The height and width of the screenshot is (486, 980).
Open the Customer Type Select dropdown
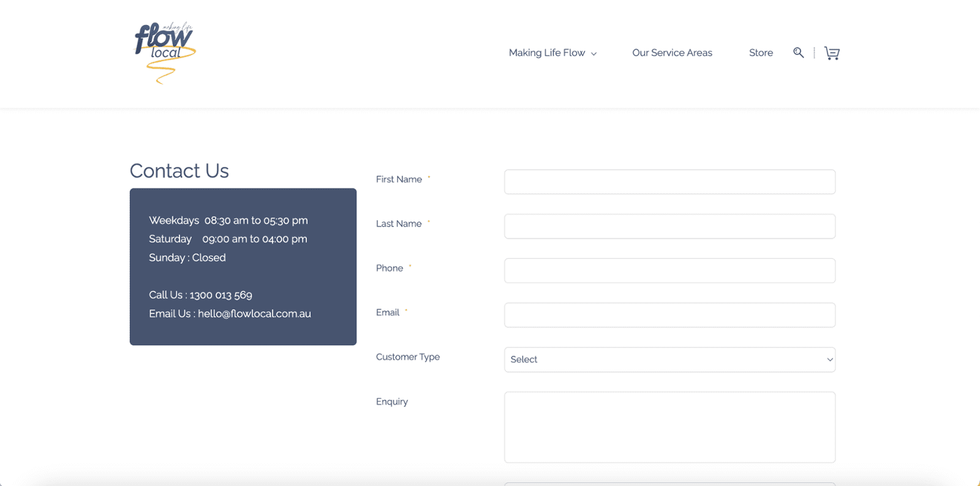(x=661, y=360)
